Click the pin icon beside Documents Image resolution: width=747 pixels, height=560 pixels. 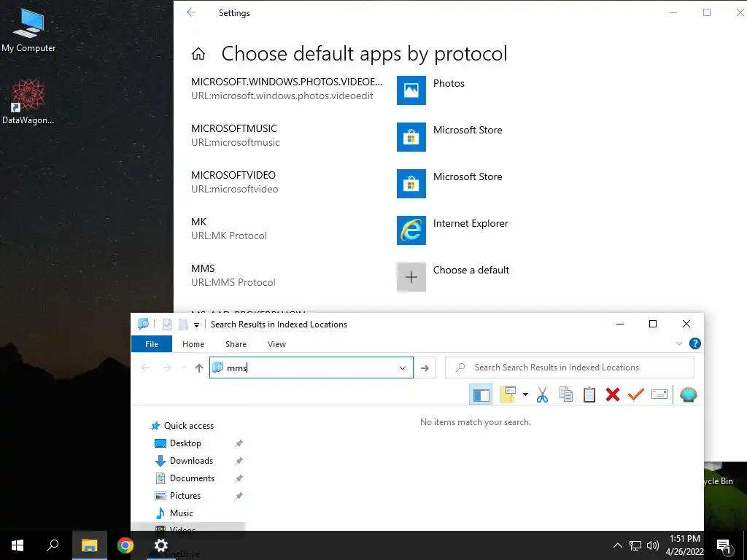pyautogui.click(x=239, y=478)
